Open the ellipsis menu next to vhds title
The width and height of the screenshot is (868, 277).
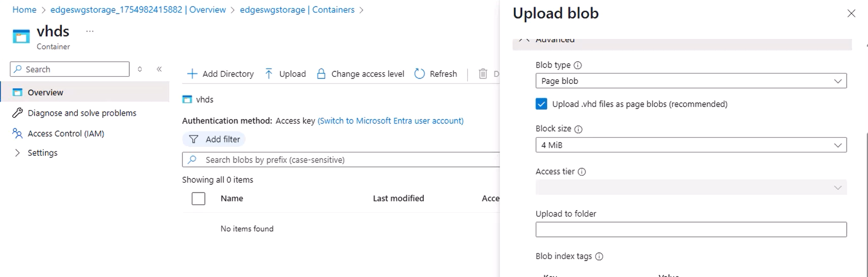(90, 31)
